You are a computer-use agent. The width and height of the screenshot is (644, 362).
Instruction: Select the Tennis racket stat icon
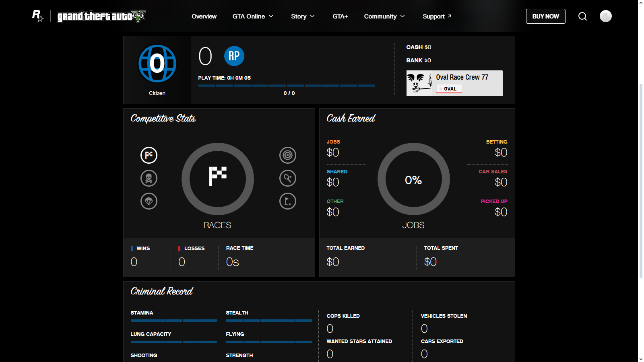coord(288,178)
